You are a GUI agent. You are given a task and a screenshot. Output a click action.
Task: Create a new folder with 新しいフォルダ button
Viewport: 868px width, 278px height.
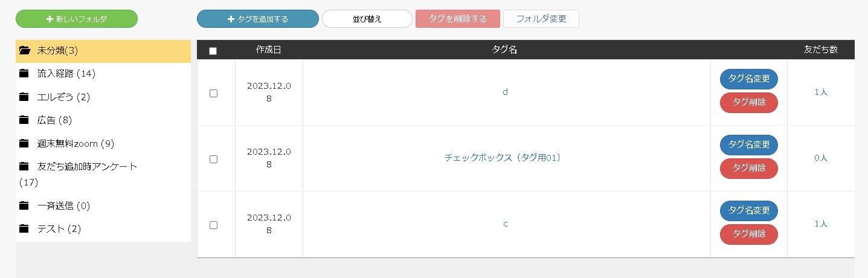(77, 19)
